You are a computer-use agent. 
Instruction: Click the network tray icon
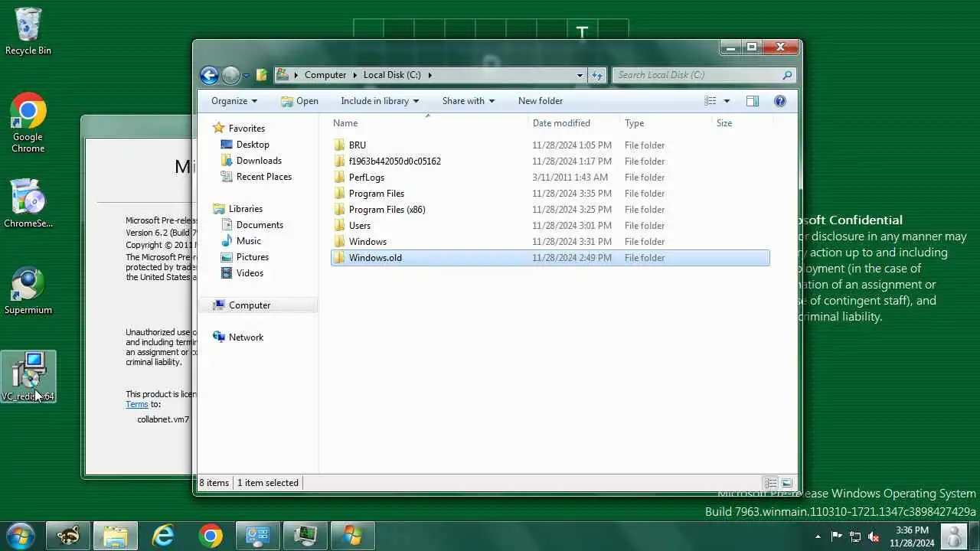[855, 536]
